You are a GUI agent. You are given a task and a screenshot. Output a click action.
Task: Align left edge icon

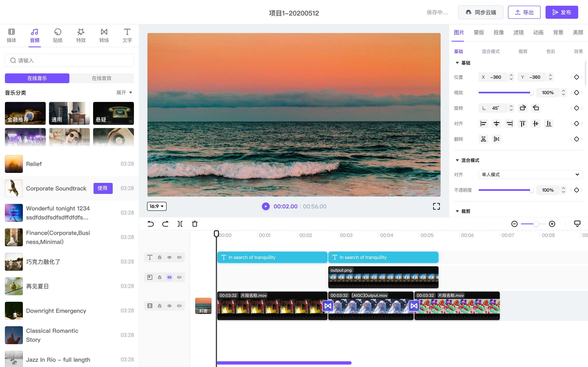tap(483, 124)
